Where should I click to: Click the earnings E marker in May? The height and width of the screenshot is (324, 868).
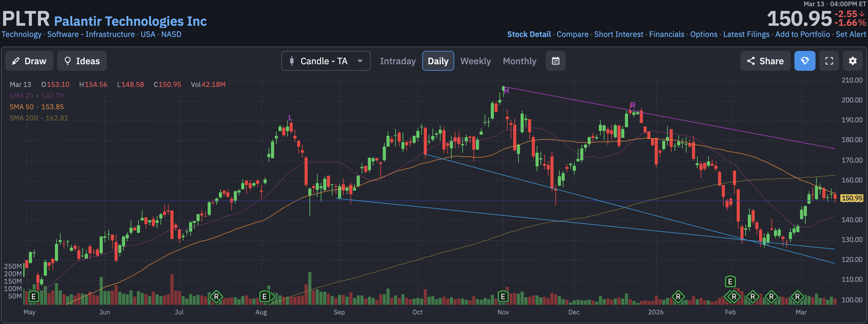pyautogui.click(x=33, y=297)
